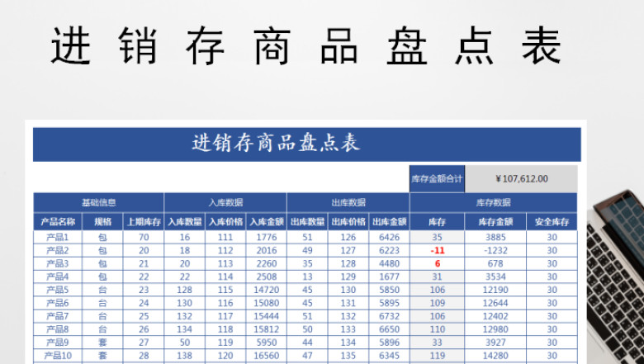Select 库存 cell 119 in 产品10 row

pos(438,356)
